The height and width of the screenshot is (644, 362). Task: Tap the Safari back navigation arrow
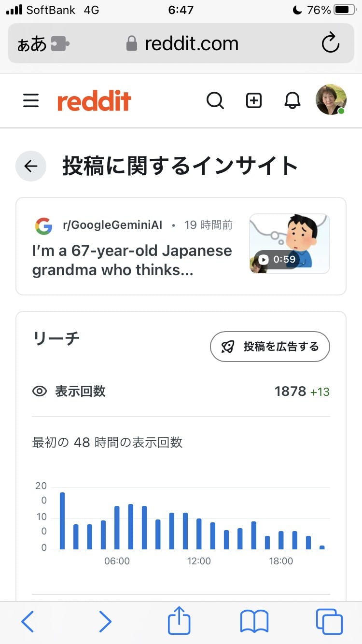pos(28,621)
